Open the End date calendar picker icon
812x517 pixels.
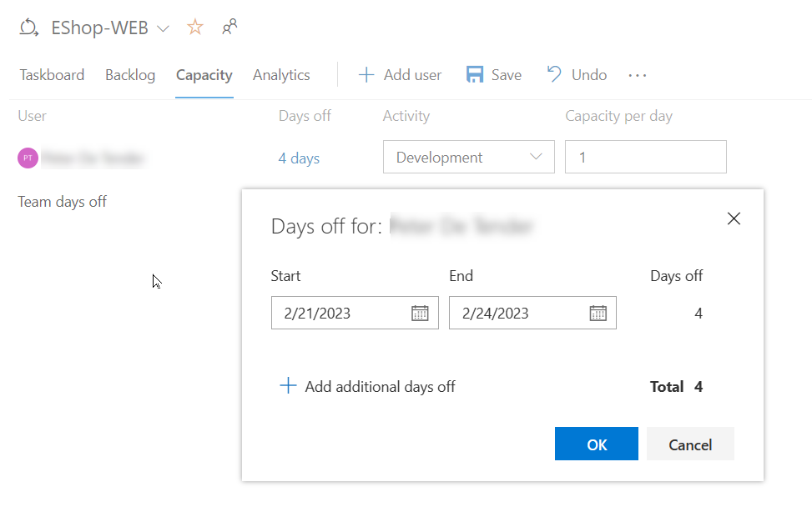click(598, 314)
